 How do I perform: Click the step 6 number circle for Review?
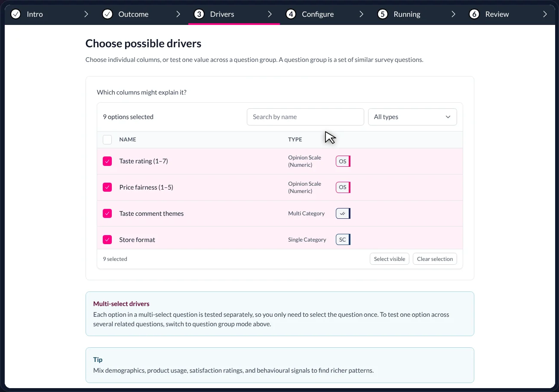474,14
